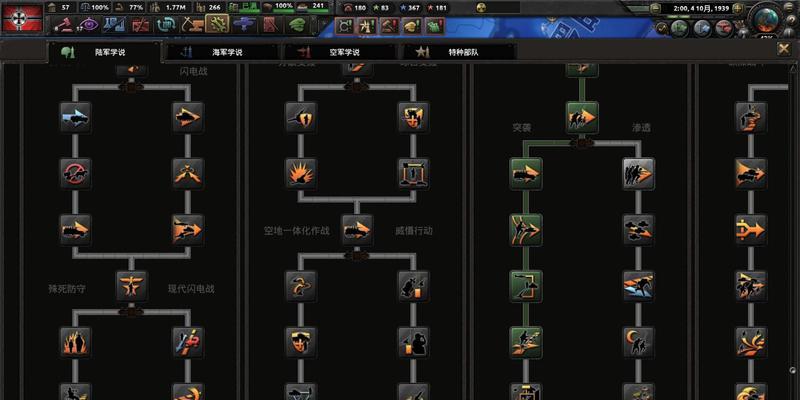This screenshot has height=400, width=800.
Task: Toggle branch selector between 殊死防守 and 现代闪电战
Action: point(131,311)
